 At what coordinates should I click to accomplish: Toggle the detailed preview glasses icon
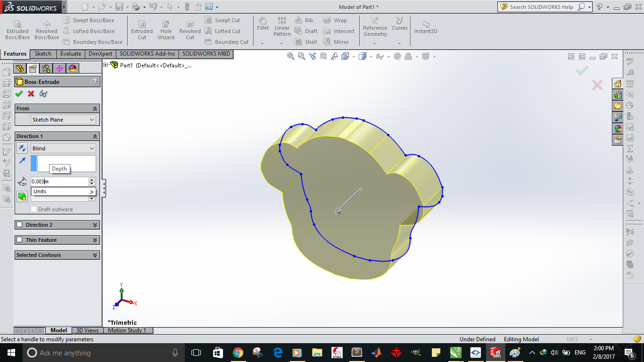click(x=43, y=94)
